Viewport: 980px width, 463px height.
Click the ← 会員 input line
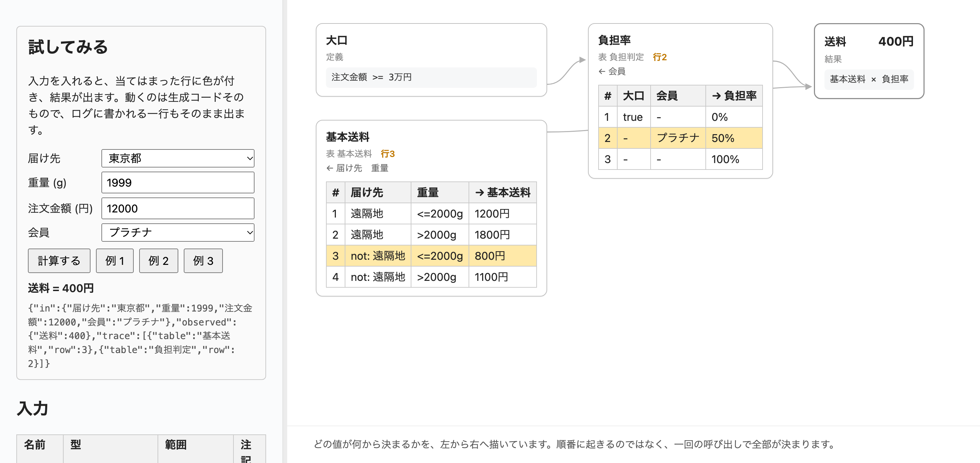pos(612,71)
